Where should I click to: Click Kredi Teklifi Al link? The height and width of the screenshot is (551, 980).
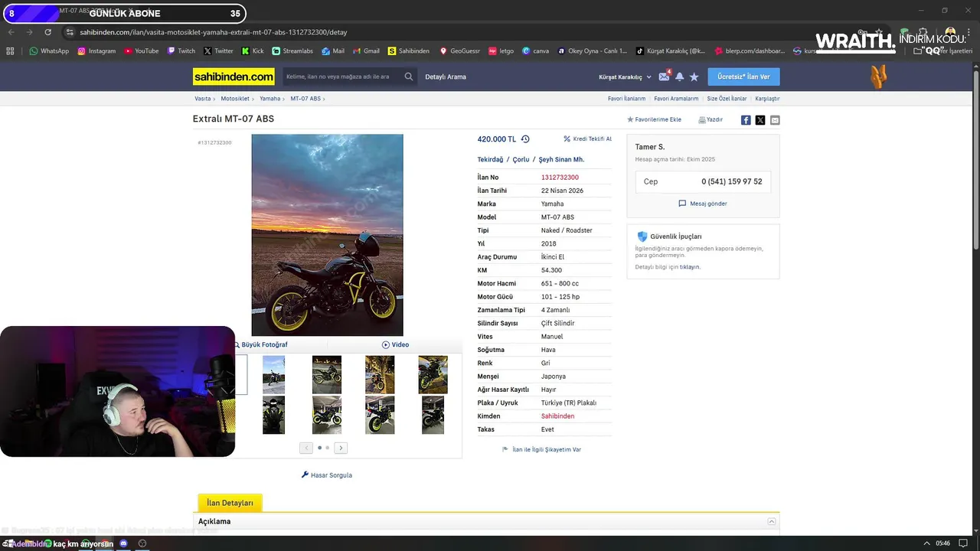(x=587, y=139)
